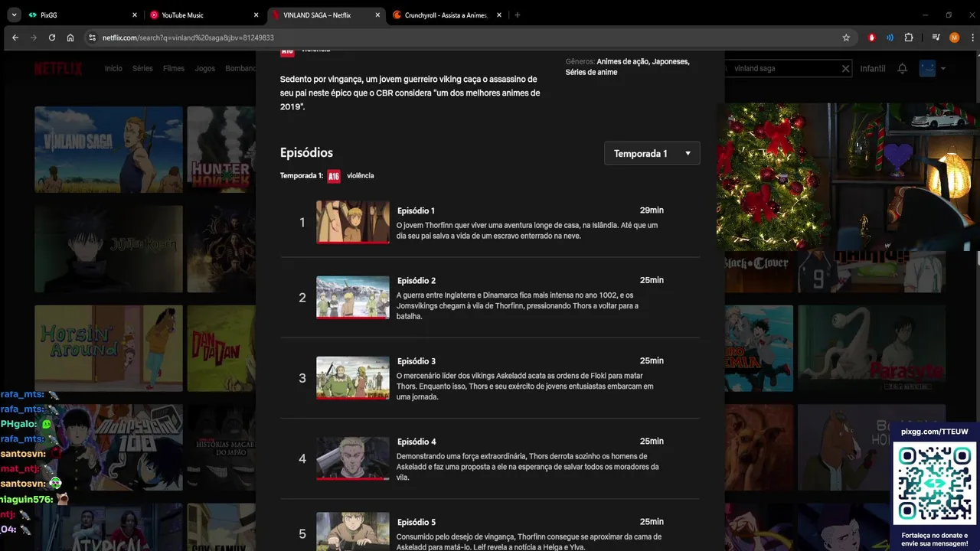Open the Horsin' Around title card
Viewport: 980px width, 551px height.
[109, 348]
